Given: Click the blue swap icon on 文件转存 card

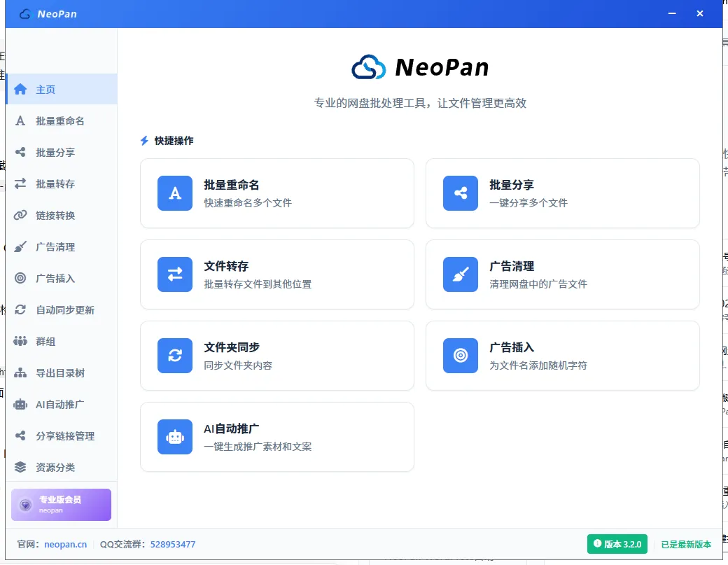Looking at the screenshot, I should [x=175, y=274].
